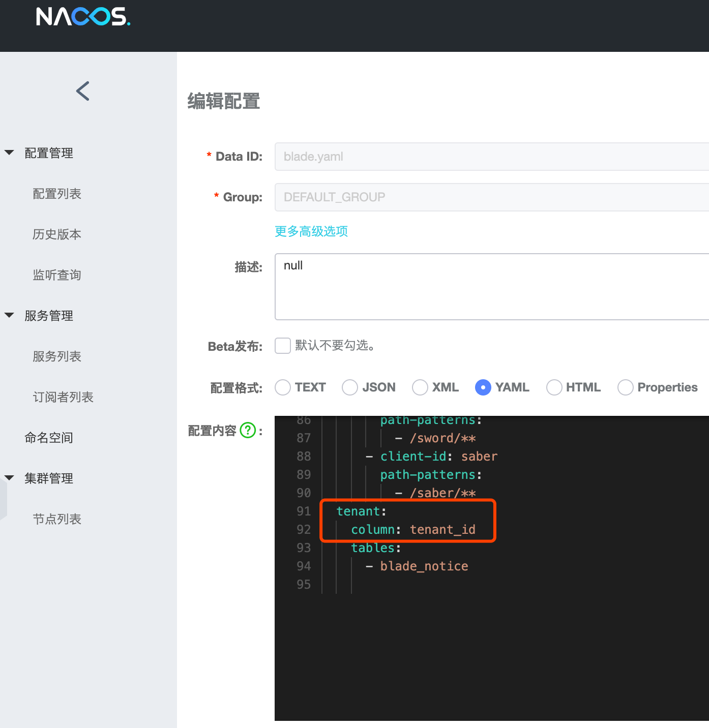The image size is (709, 728).
Task: Click 'blade_notice' on editor line 94
Action: [424, 566]
